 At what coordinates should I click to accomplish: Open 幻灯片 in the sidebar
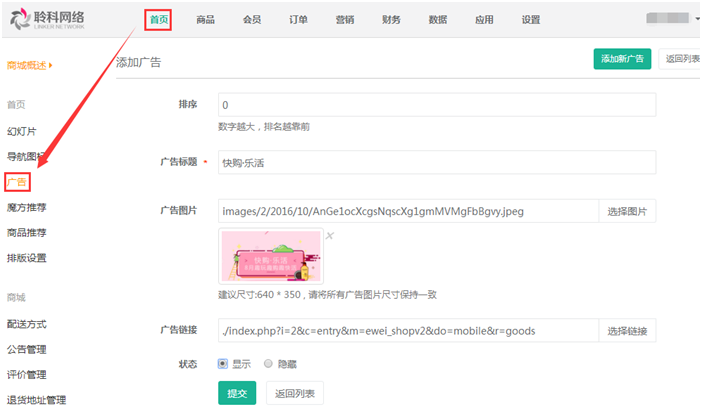[x=21, y=131]
